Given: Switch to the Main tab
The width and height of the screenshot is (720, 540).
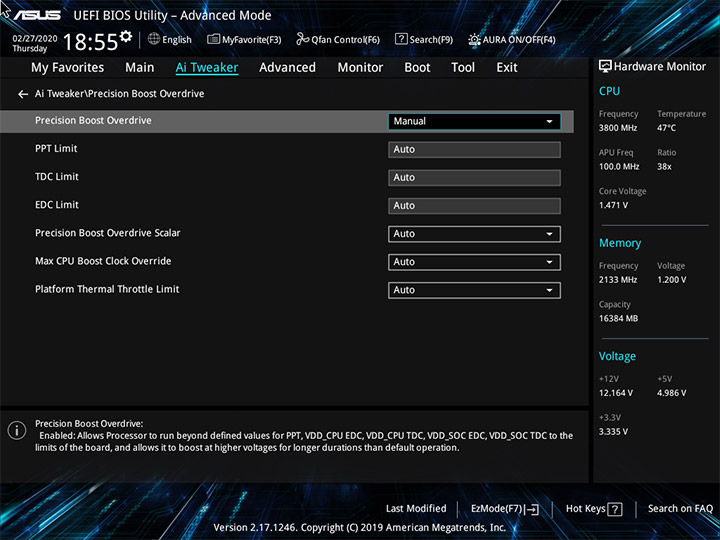Looking at the screenshot, I should point(140,68).
